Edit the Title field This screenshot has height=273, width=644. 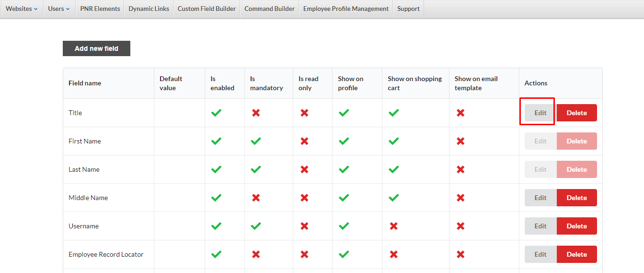[540, 113]
